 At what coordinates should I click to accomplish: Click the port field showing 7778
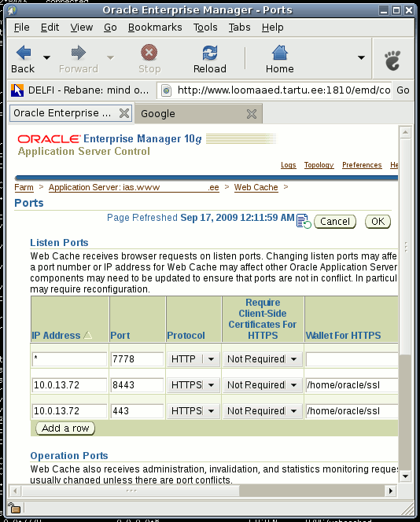coord(137,359)
